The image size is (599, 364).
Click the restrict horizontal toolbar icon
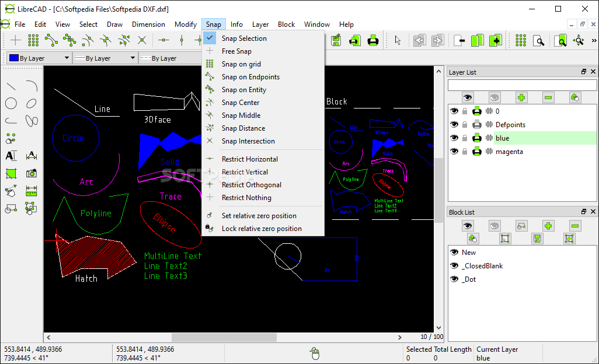163,40
